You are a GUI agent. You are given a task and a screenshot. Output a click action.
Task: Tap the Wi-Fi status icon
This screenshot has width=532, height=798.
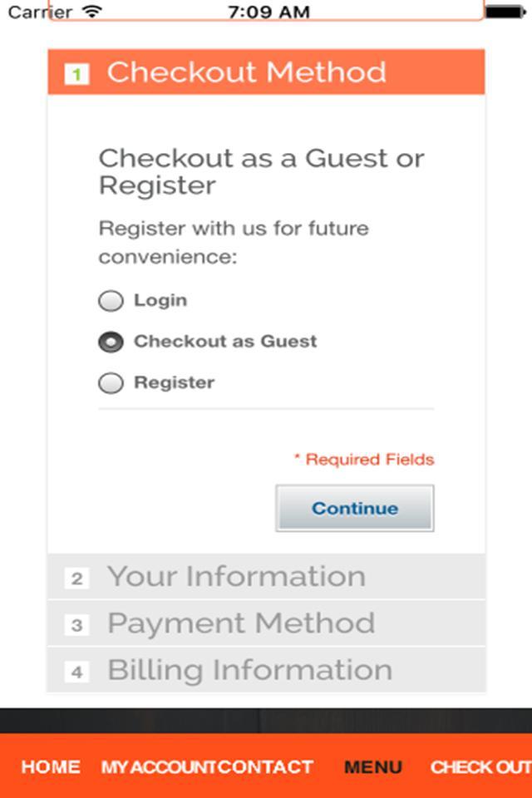click(92, 11)
